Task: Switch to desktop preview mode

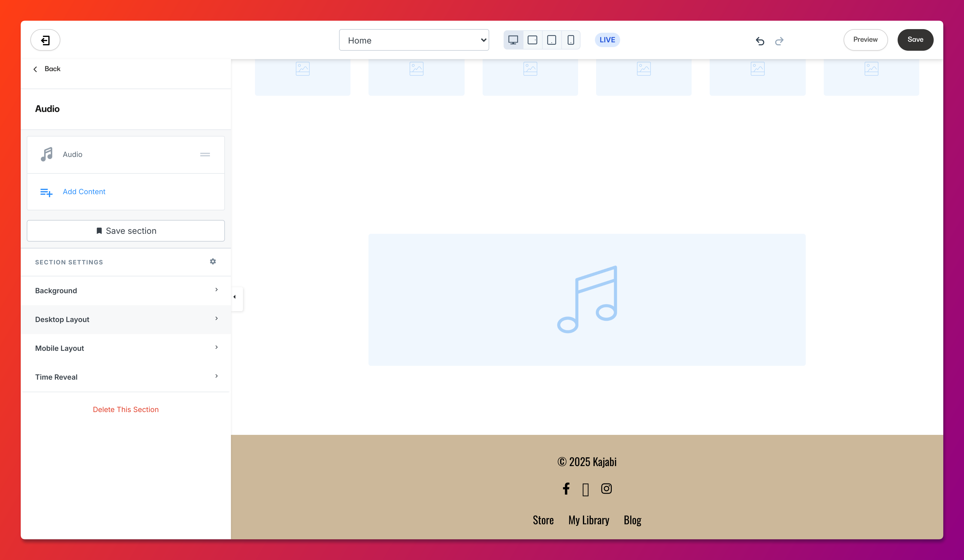Action: pyautogui.click(x=513, y=40)
